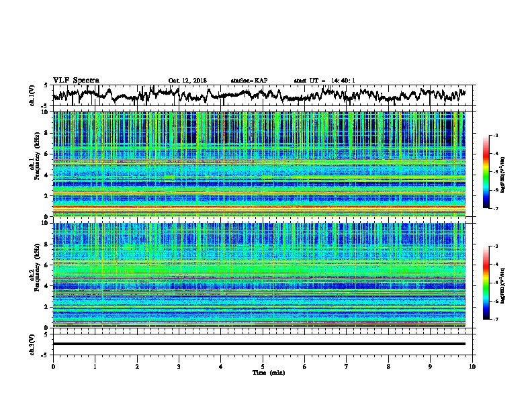Click the "ch.1(V)" waveform axis label
This screenshot has height=411, width=532.
click(32, 95)
